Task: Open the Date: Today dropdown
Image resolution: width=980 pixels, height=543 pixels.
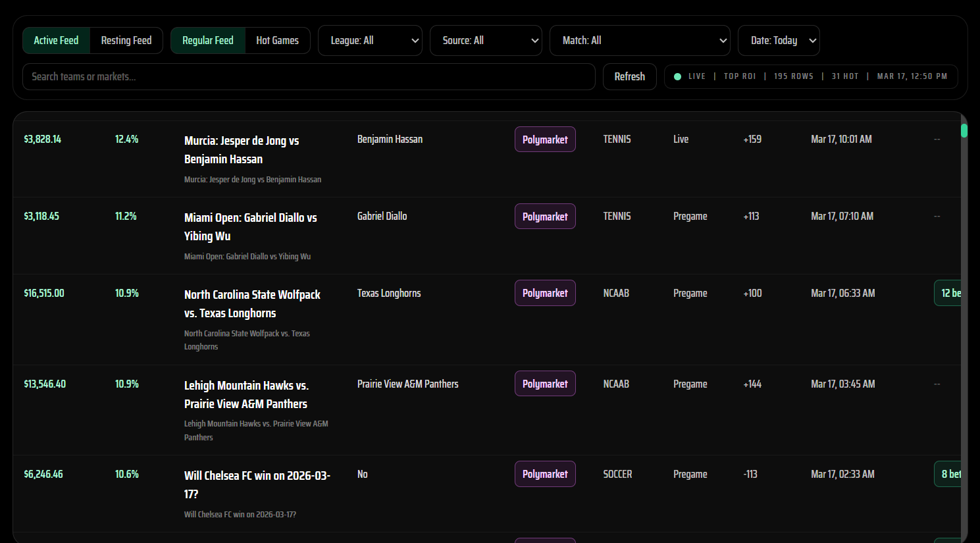Action: click(x=779, y=41)
